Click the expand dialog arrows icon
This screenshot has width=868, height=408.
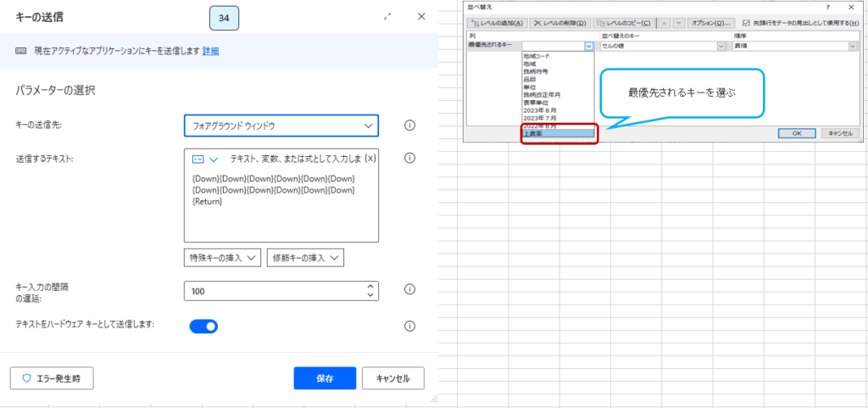coord(388,16)
